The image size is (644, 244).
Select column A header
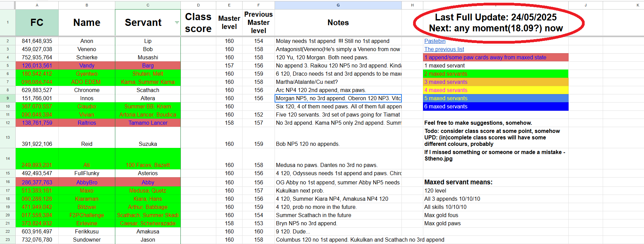tap(37, 5)
